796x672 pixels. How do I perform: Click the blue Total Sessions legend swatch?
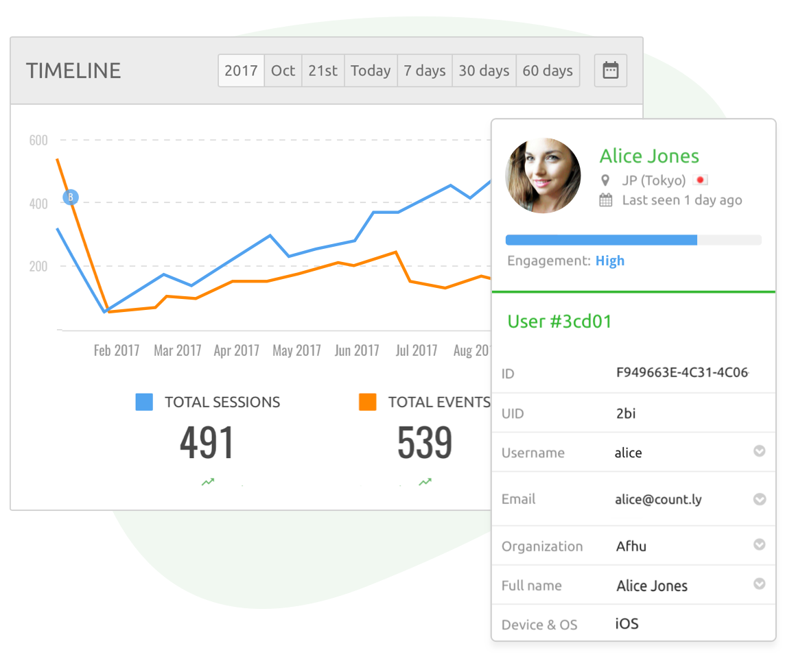click(144, 402)
